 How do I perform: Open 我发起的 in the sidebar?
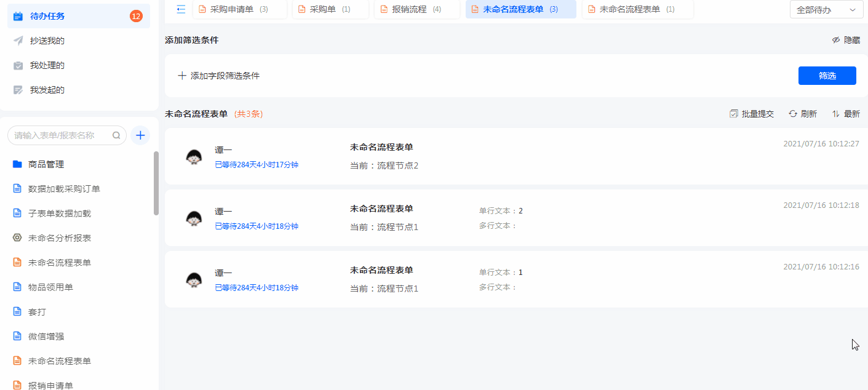point(47,90)
